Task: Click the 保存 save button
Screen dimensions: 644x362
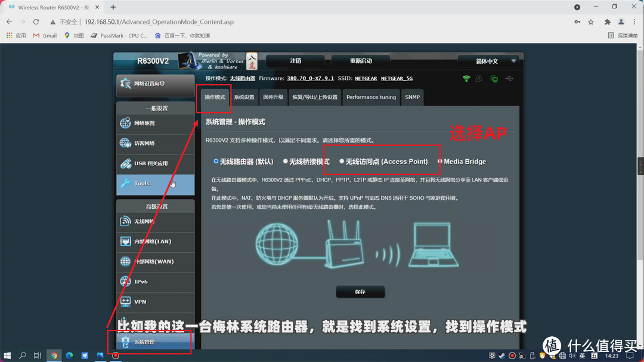Action: 360,292
